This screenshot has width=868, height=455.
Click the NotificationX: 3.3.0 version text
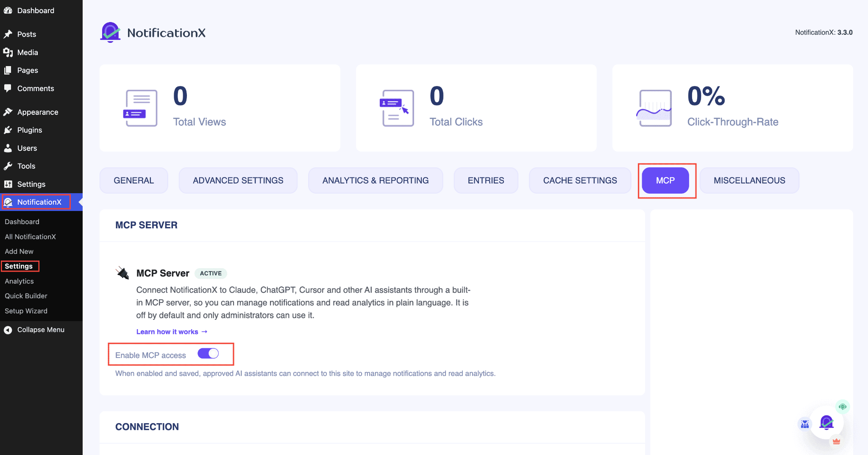pyautogui.click(x=824, y=32)
